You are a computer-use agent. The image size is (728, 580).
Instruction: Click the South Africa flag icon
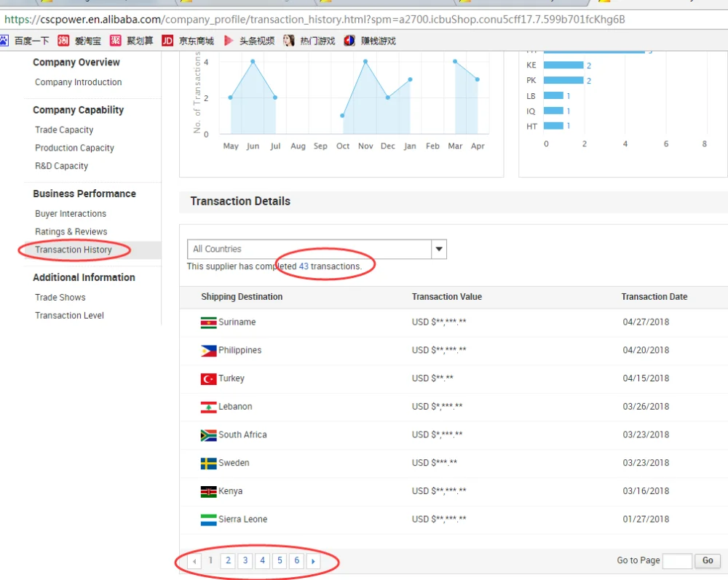(208, 435)
